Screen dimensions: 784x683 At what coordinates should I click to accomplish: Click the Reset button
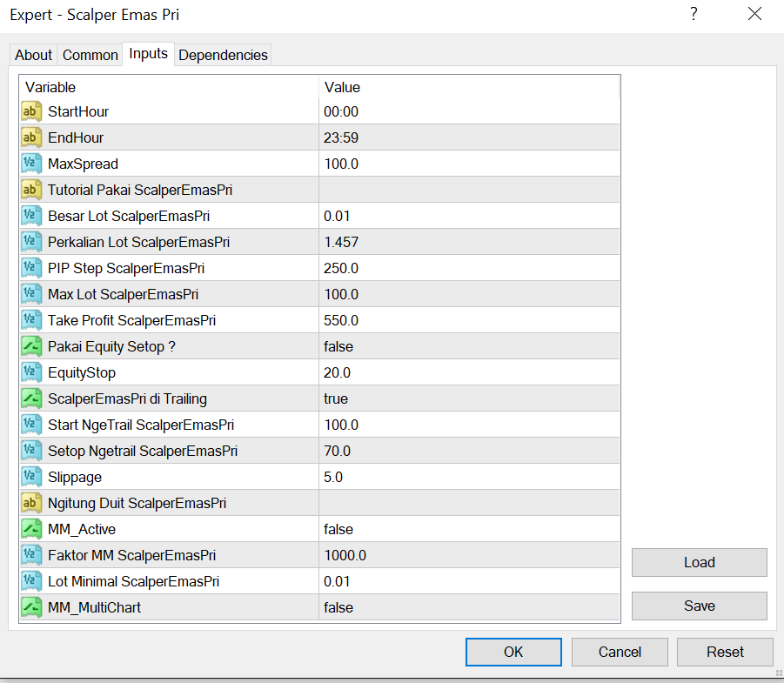[724, 652]
